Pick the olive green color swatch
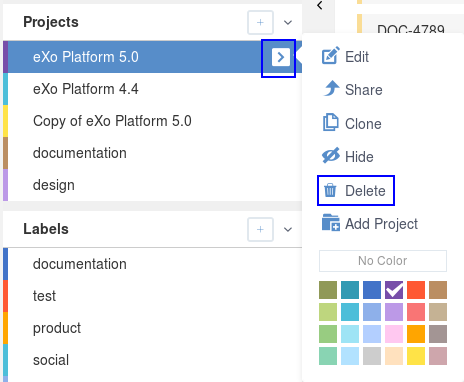The image size is (464, 382). click(328, 290)
